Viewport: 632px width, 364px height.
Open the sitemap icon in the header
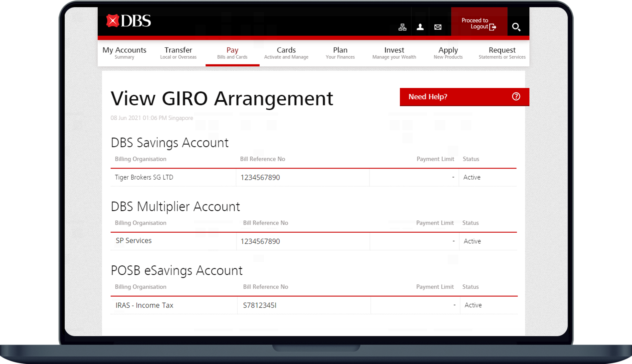402,27
